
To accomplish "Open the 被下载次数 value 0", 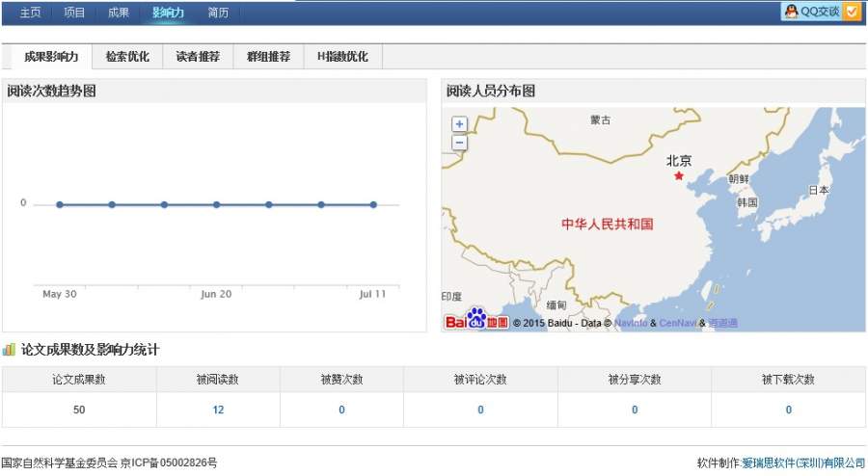I will click(789, 410).
